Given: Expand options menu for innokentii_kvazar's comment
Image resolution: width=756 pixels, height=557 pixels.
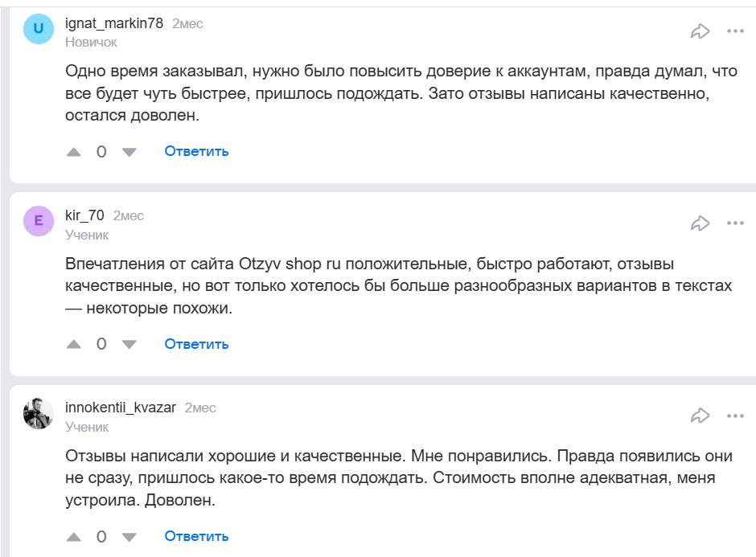Looking at the screenshot, I should (735, 416).
